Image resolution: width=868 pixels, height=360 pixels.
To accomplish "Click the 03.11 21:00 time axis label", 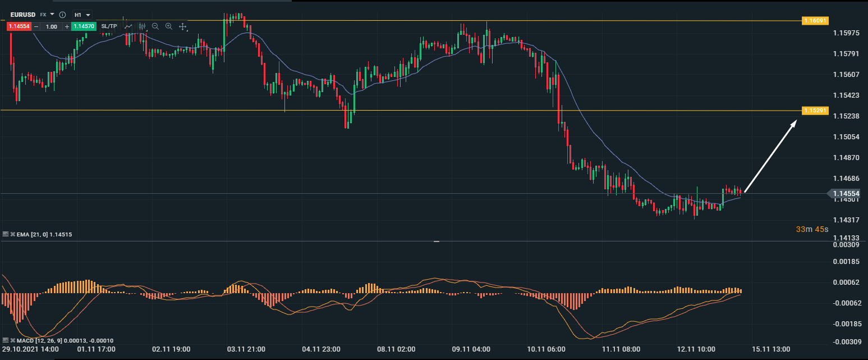I will pos(246,349).
